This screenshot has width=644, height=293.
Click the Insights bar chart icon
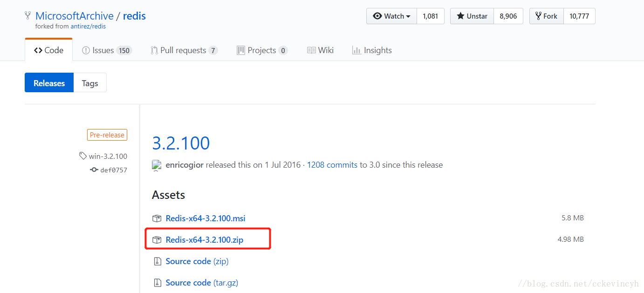coord(356,50)
